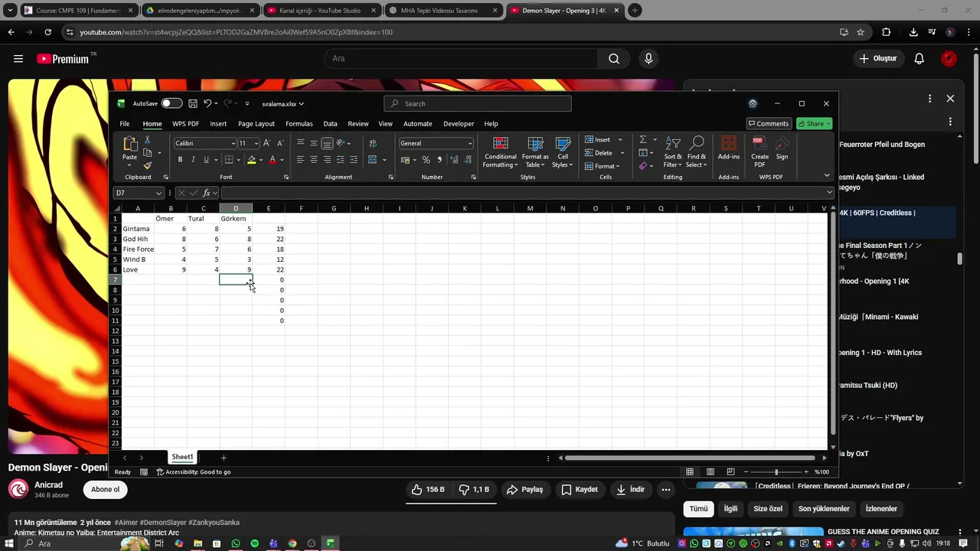Open Find & Select magnifier tool
This screenshot has width=980, height=551.
click(697, 152)
